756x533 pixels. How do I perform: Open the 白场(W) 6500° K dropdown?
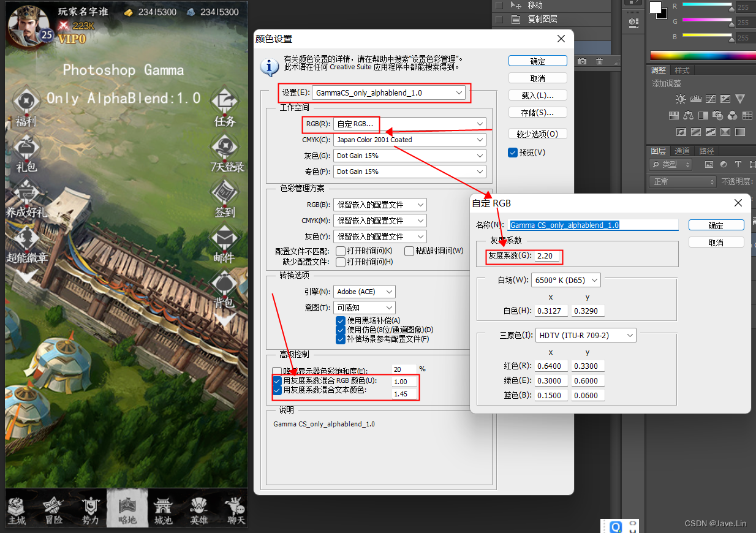565,279
